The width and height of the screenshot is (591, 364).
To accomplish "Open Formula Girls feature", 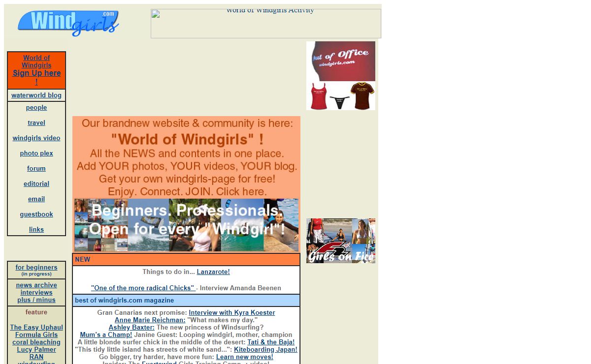I will click(36, 335).
